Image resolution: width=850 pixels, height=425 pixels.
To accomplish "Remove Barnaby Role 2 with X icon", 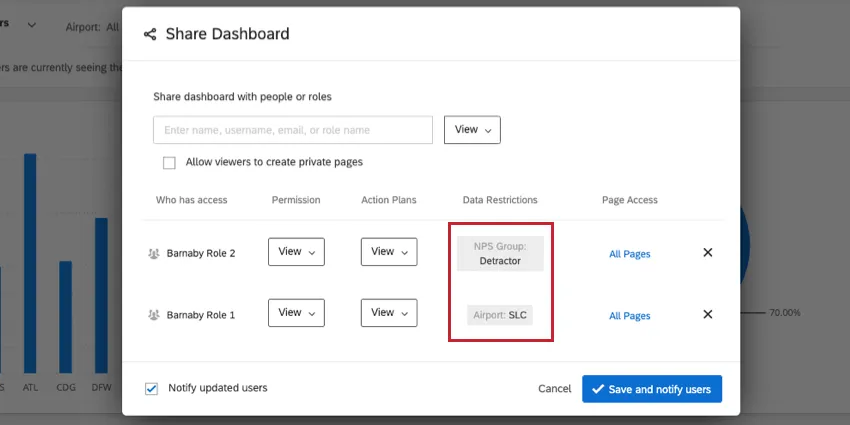I will click(708, 253).
